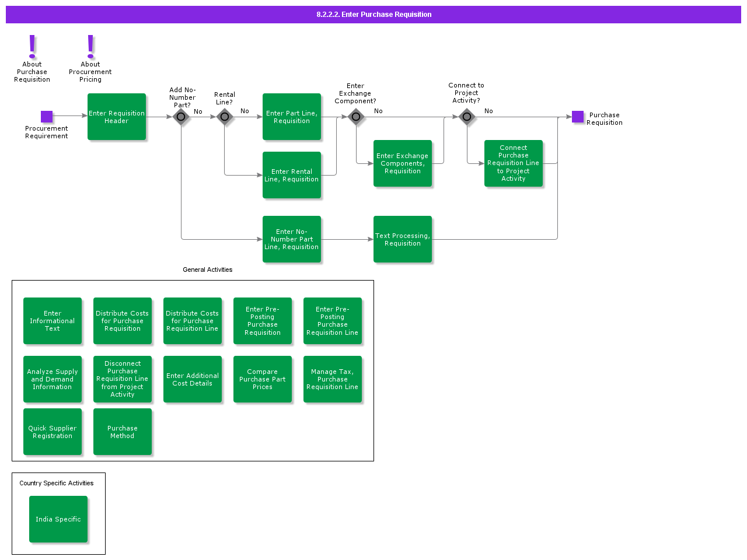Click the About Procurement Pricing exclamation icon
The height and width of the screenshot is (560, 747).
coord(90,46)
